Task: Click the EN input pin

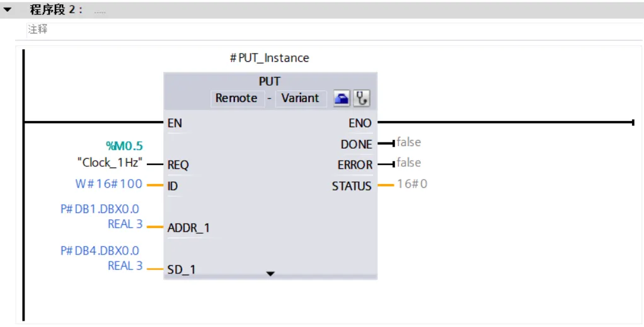Action: pyautogui.click(x=175, y=123)
